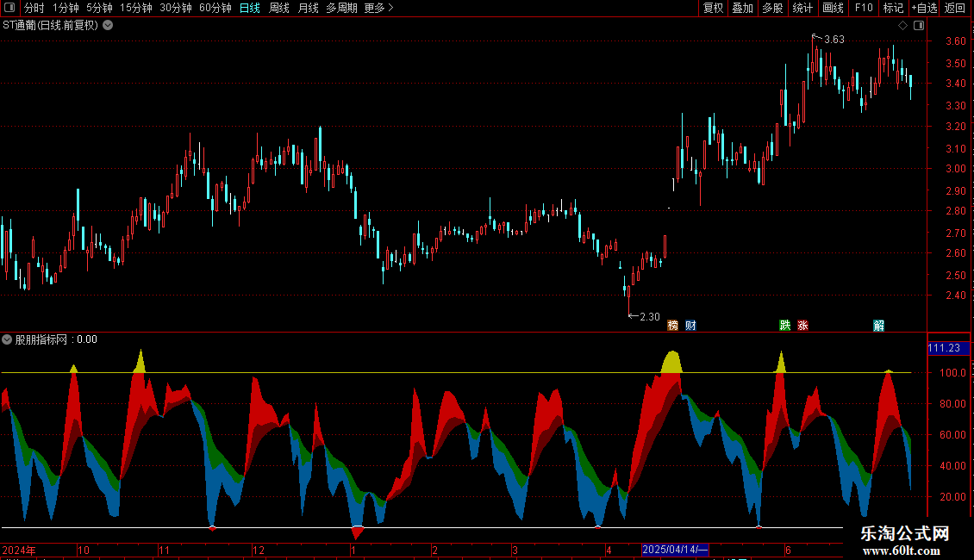Click the ST通葡(日线.前复权) title text

pyautogui.click(x=50, y=26)
